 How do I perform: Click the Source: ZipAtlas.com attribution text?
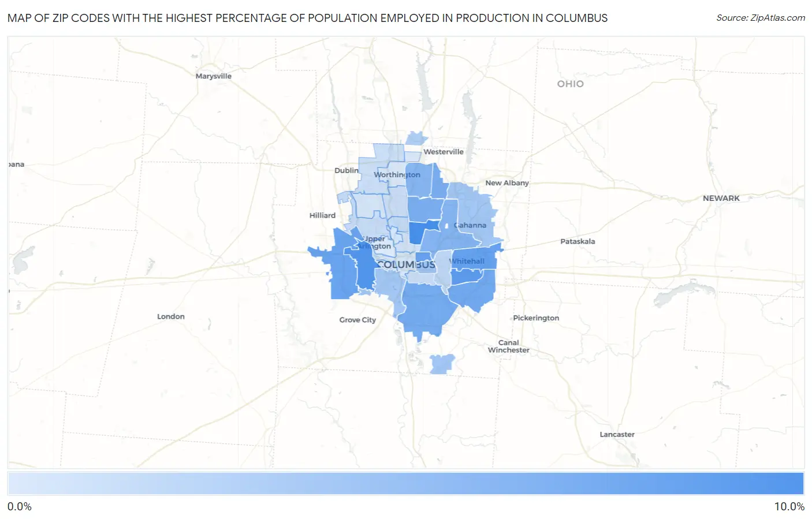(761, 18)
